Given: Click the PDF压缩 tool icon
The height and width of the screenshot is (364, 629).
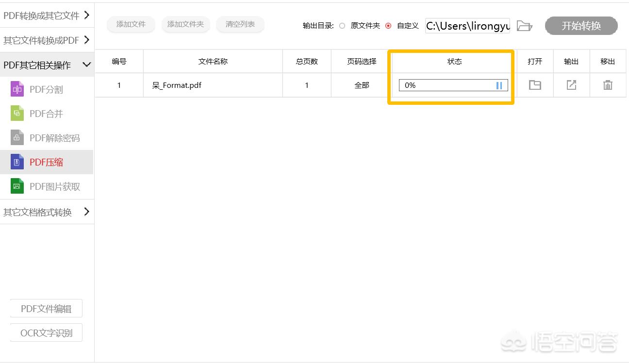Looking at the screenshot, I should point(17,162).
